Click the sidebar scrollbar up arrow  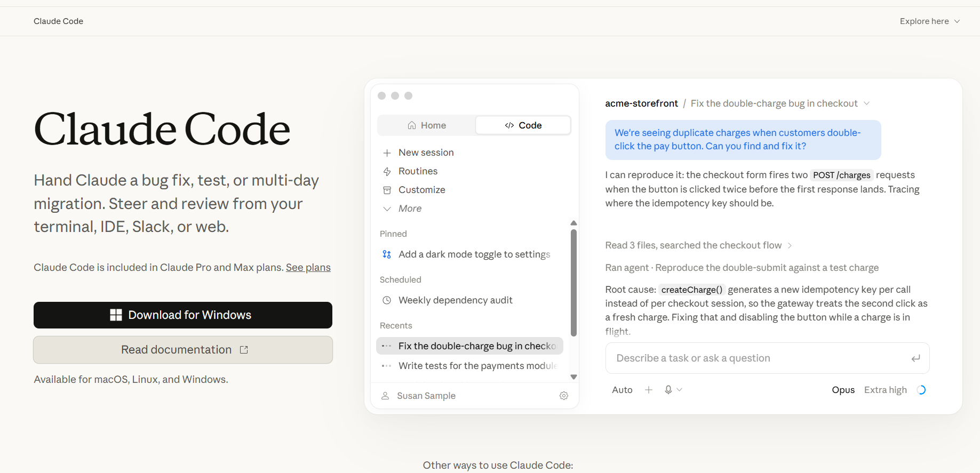(573, 223)
